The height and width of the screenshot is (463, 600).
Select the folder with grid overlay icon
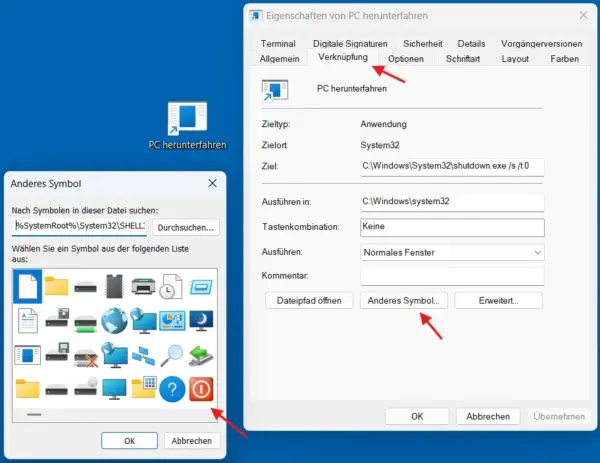(x=144, y=387)
